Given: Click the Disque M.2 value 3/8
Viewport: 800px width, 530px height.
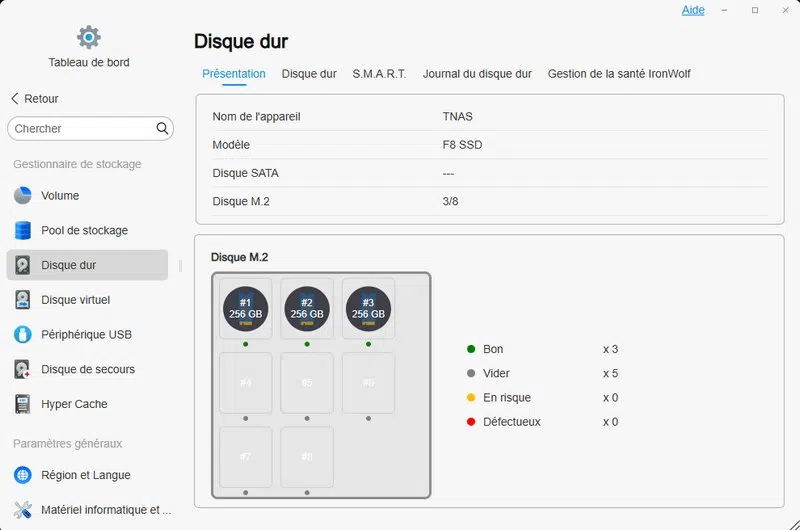Looking at the screenshot, I should [451, 201].
